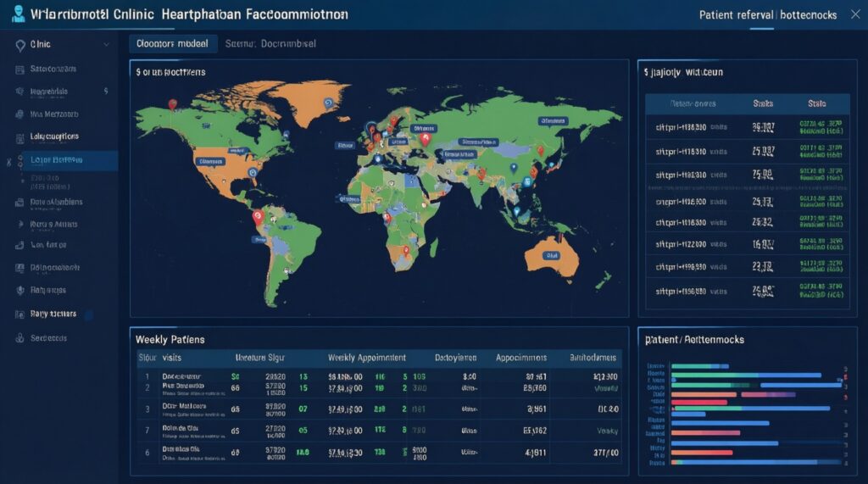Click the location pin icon beside Clinic
The height and width of the screenshot is (484, 868).
pyautogui.click(x=20, y=45)
